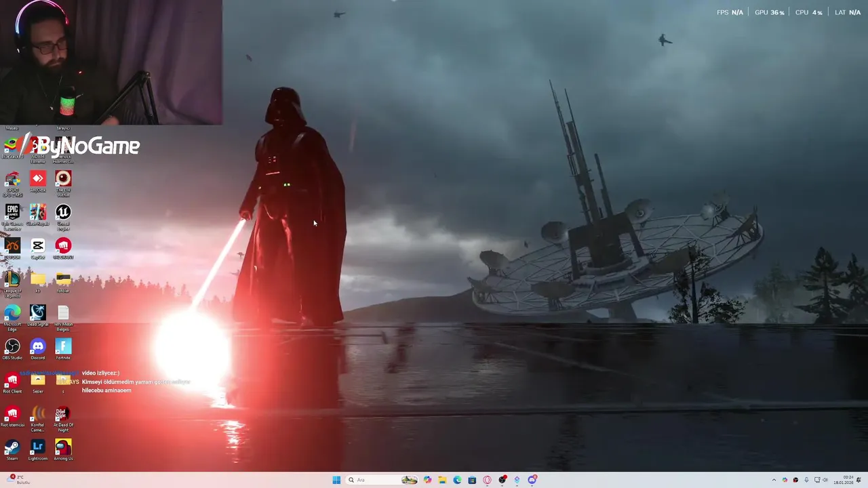Launch Steam from the desktop

tap(12, 450)
